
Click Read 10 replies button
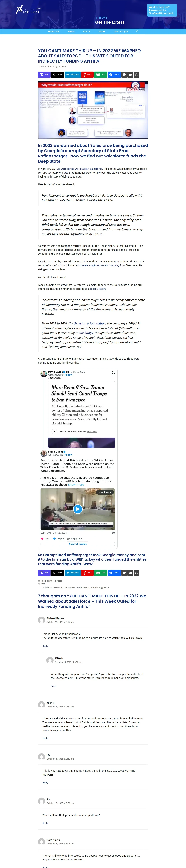(x=78, y=544)
